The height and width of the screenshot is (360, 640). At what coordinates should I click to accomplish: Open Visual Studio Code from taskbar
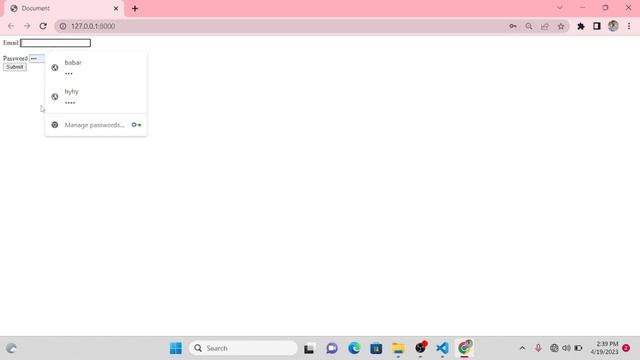(x=442, y=348)
